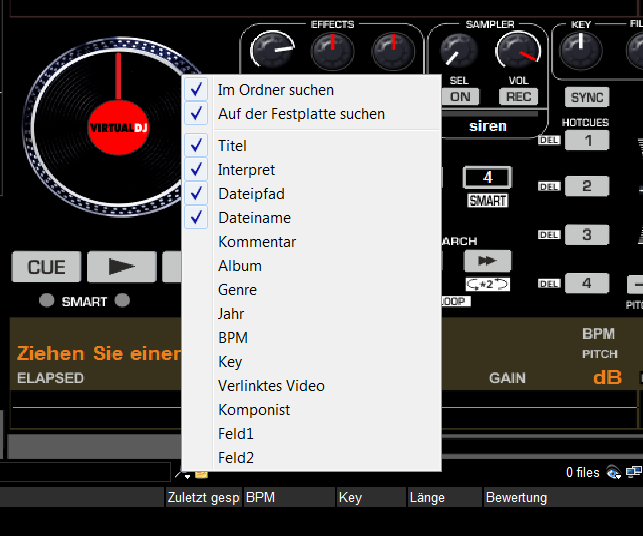The width and height of the screenshot is (643, 536).
Task: Open the search options dropdown arrow
Action: pos(187,477)
